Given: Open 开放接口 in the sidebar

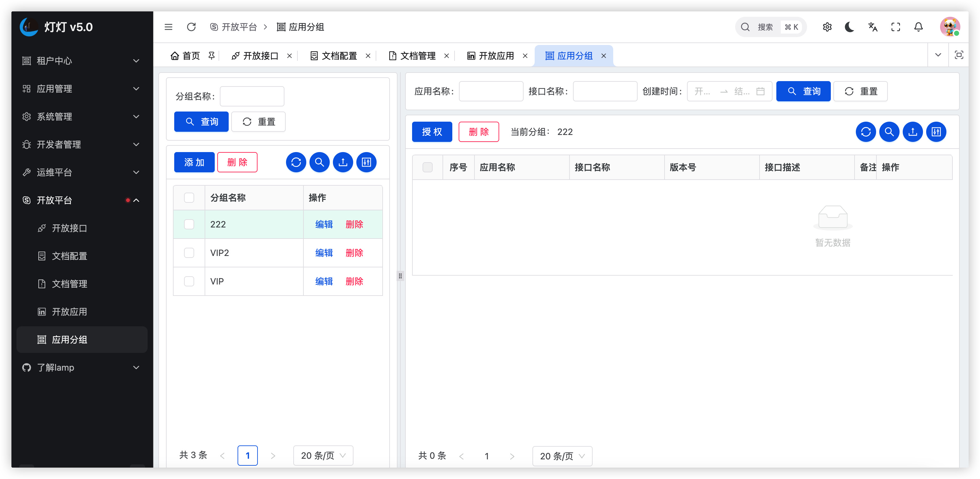Looking at the screenshot, I should [70, 228].
